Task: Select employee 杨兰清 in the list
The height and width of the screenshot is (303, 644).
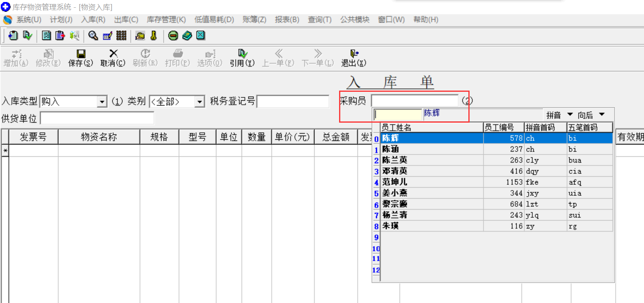Action: [496, 215]
